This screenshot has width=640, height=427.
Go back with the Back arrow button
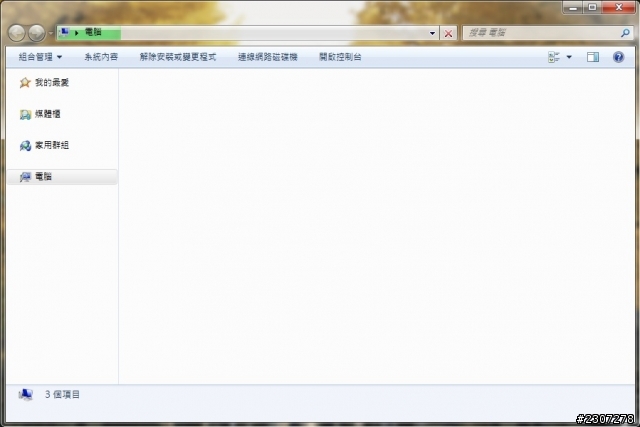(x=17, y=33)
